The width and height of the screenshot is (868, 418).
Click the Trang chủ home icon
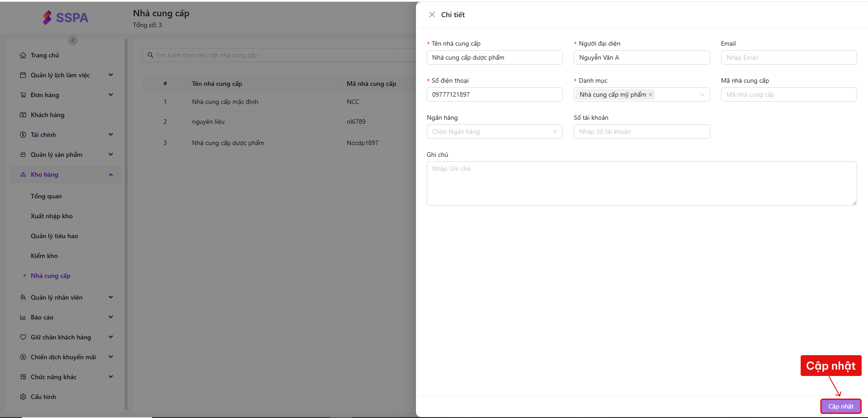tap(23, 55)
